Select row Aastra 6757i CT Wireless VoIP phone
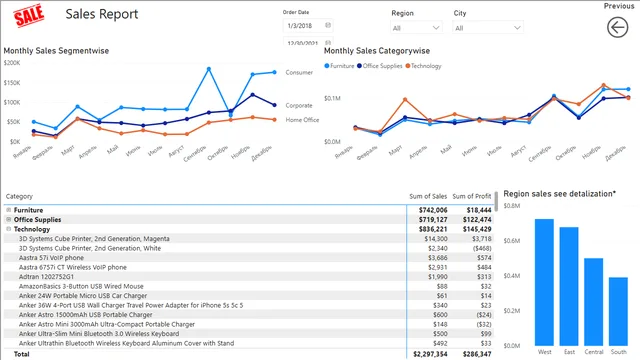 click(248, 267)
